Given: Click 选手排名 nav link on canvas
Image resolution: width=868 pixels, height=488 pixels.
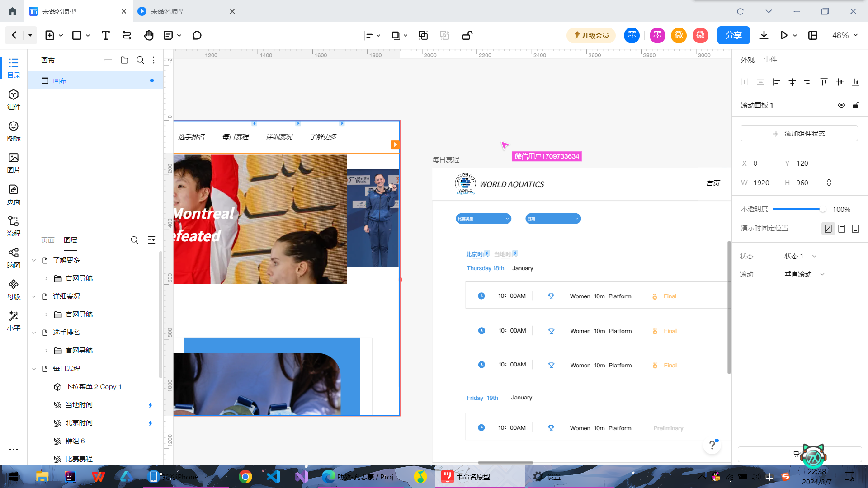Looking at the screenshot, I should point(192,136).
